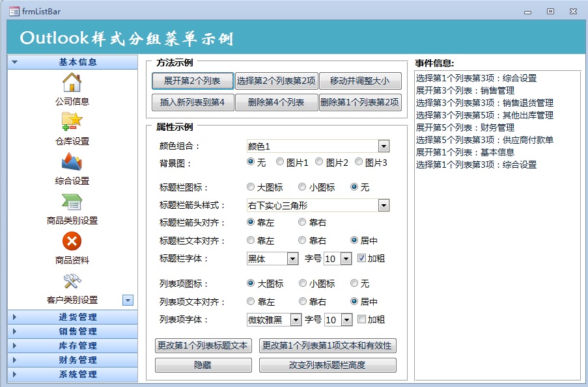Toggle 标题栏字体 加粗 checkbox
588x387 pixels.
[361, 258]
